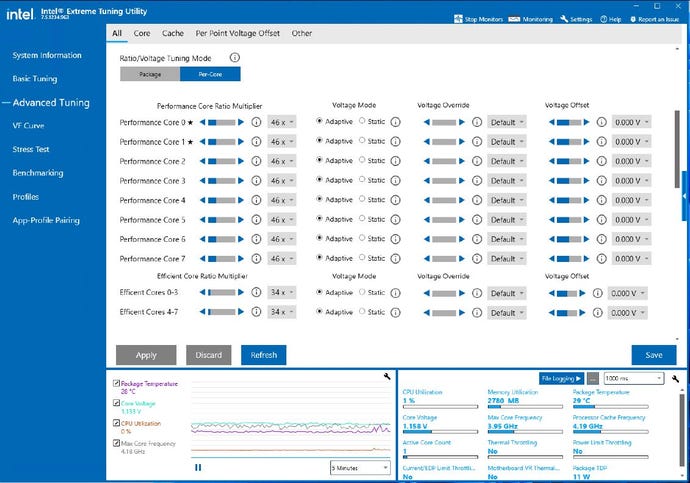
Task: Open the 34 x dropdown for Efficient Cores 0-3
Action: (282, 293)
